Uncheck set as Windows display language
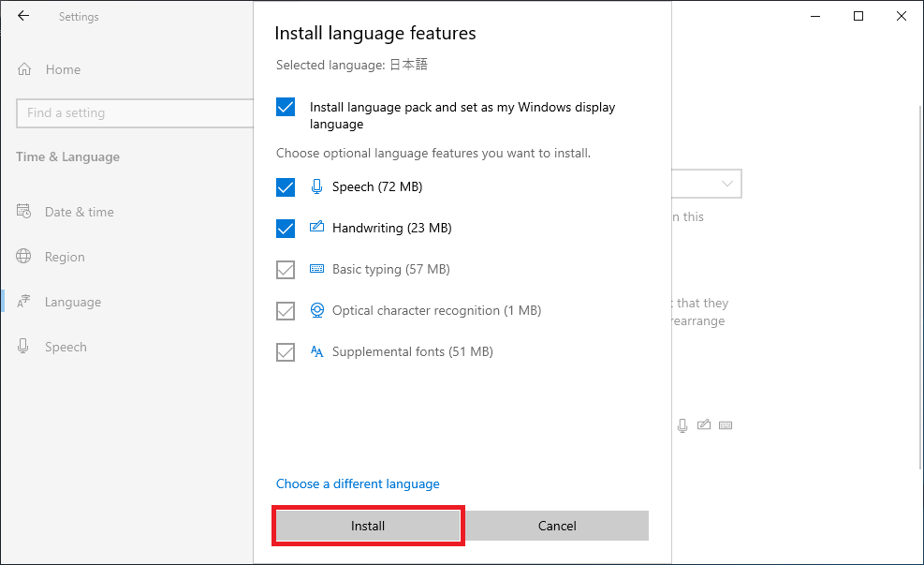924x565 pixels. [286, 107]
